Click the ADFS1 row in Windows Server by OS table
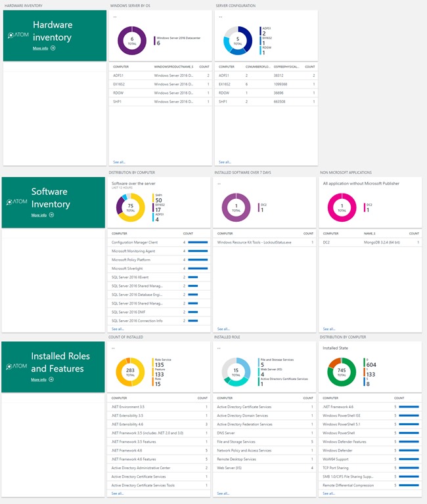Image resolution: width=427 pixels, height=504 pixels. coord(160,75)
